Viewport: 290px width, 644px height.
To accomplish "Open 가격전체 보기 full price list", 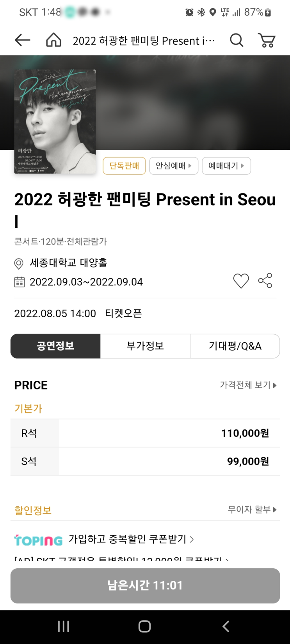I will 248,385.
